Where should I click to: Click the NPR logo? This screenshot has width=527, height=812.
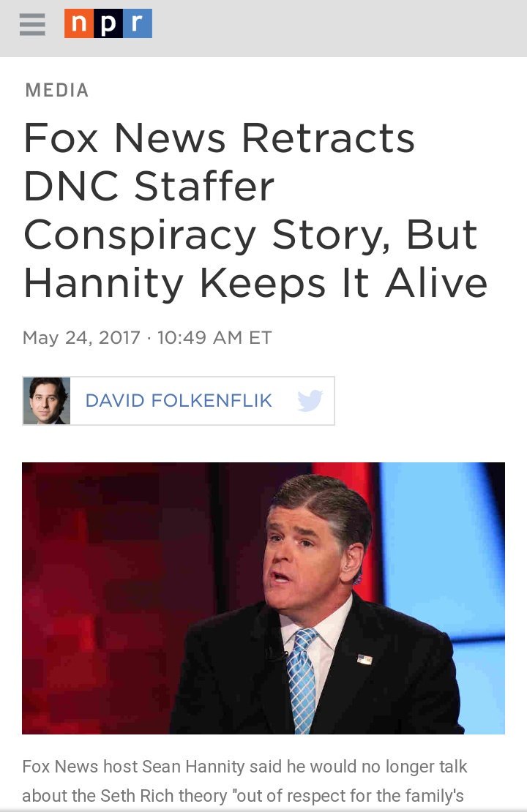coord(108,23)
